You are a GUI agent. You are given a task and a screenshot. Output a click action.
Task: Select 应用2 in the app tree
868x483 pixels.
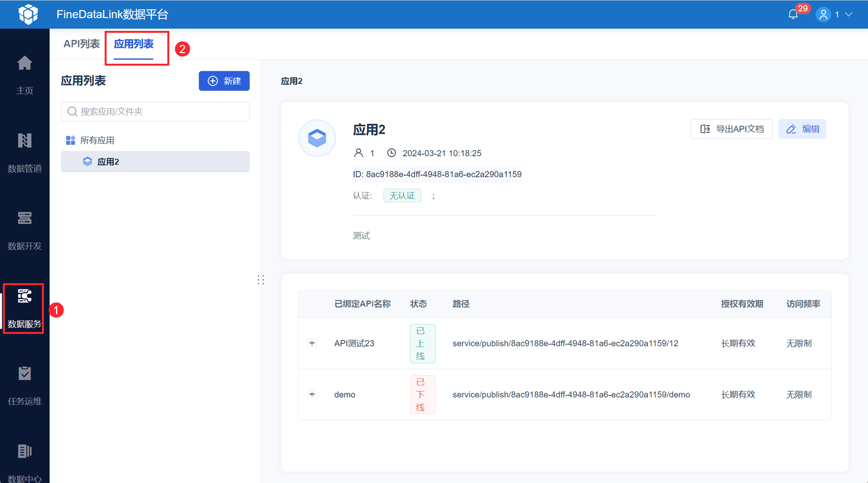[155, 162]
